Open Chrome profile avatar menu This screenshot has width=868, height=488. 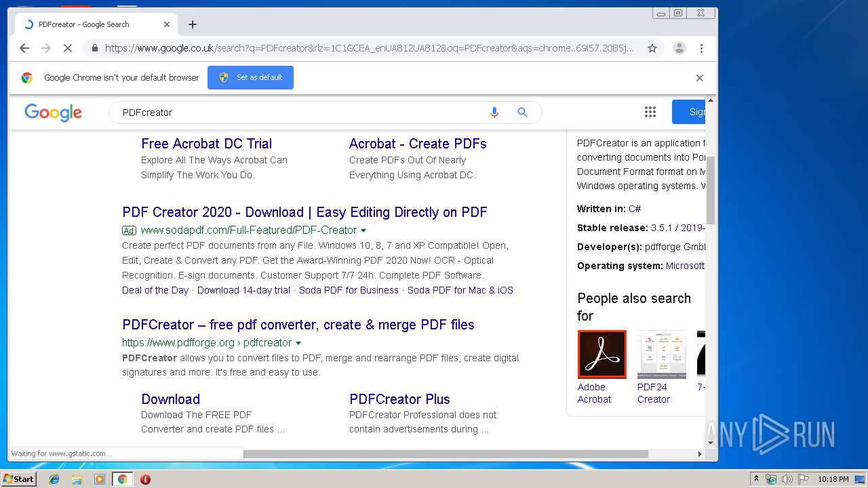pos(679,48)
